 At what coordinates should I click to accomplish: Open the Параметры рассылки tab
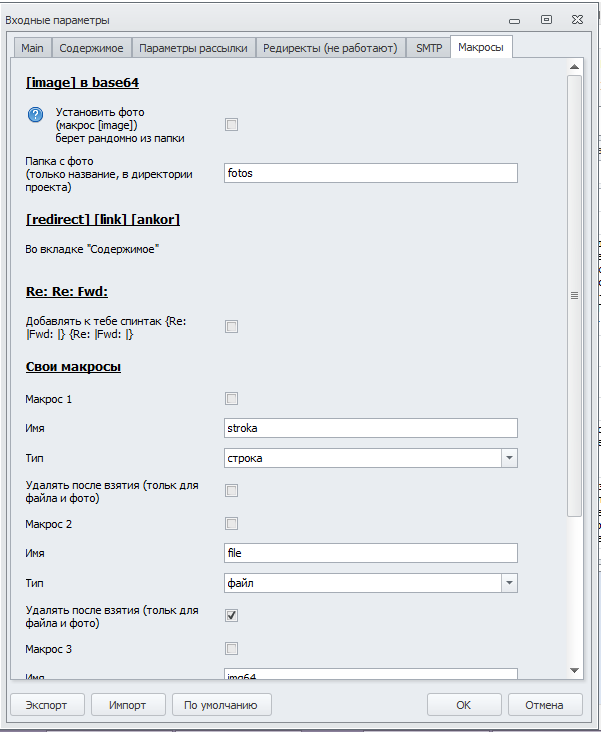point(193,47)
